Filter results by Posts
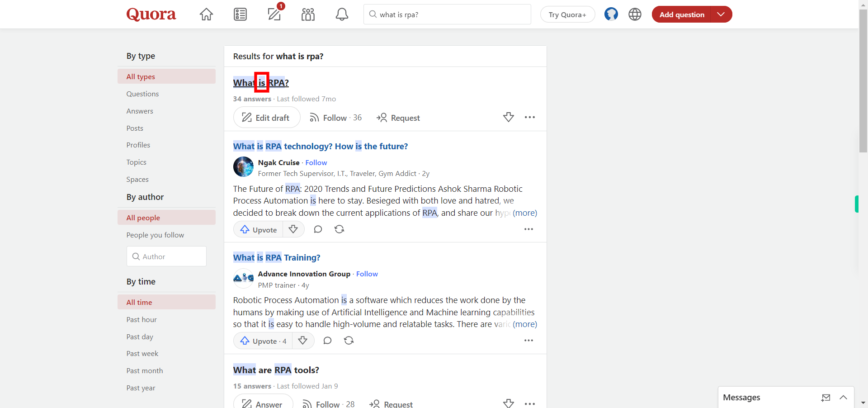The width and height of the screenshot is (868, 408). 166,128
